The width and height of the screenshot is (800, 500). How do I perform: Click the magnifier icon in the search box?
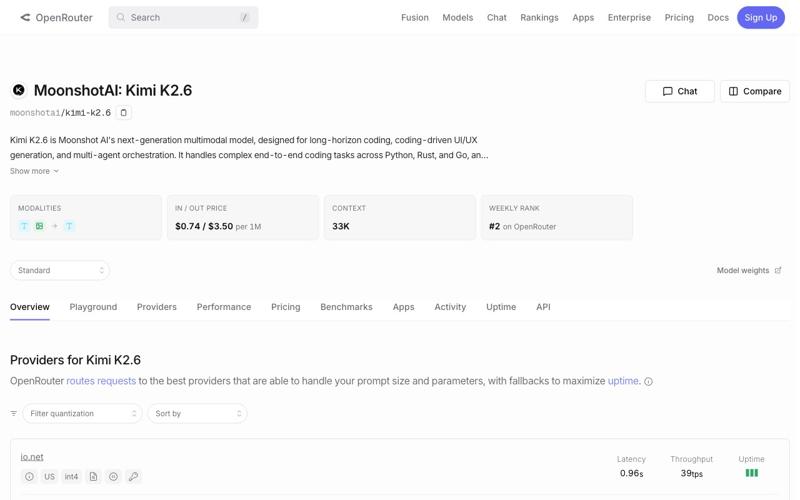120,17
